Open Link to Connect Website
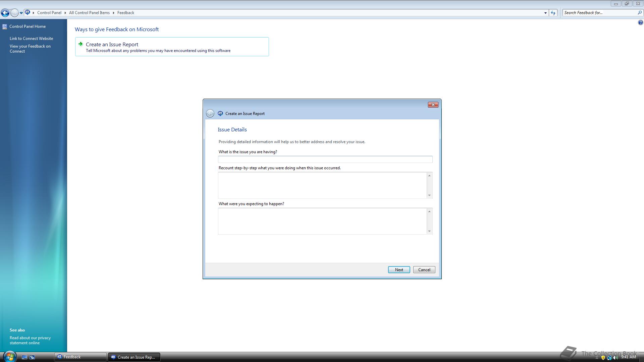The image size is (644, 362). tap(31, 39)
